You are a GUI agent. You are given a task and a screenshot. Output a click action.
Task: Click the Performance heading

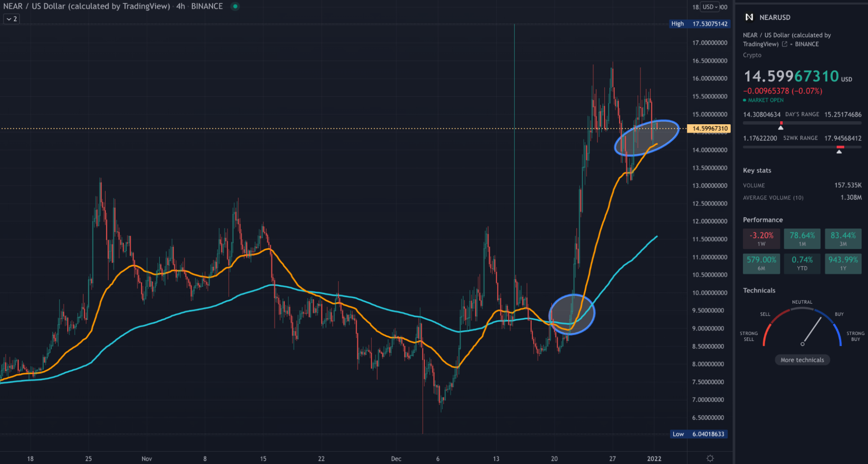(x=762, y=220)
